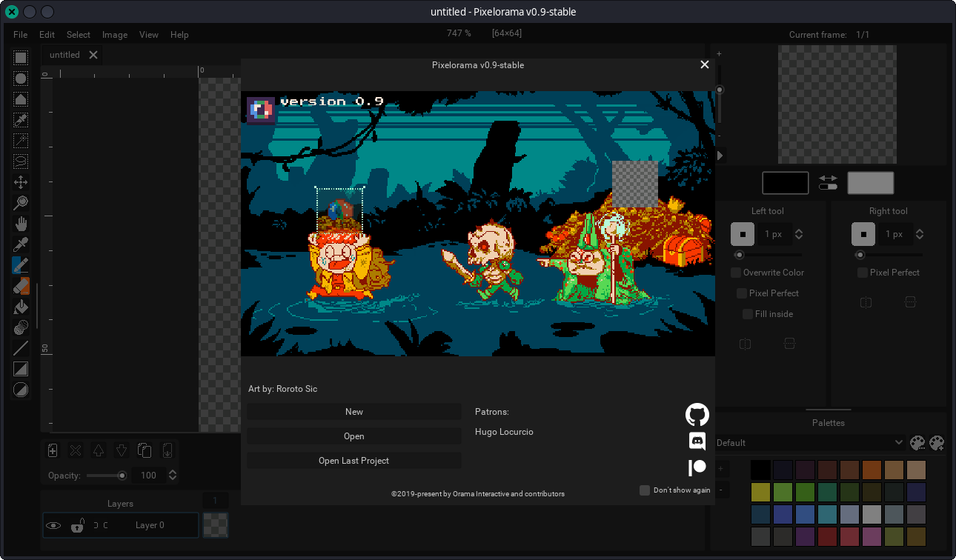The height and width of the screenshot is (560, 956).
Task: Select the Rectangular Selection tool
Action: [21, 58]
